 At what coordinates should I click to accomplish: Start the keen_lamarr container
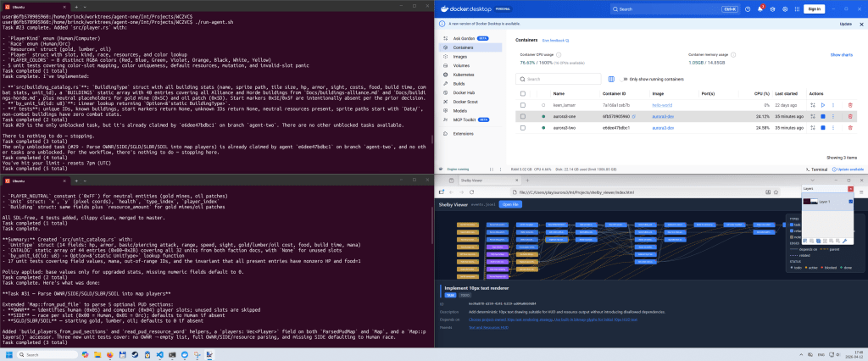click(822, 104)
